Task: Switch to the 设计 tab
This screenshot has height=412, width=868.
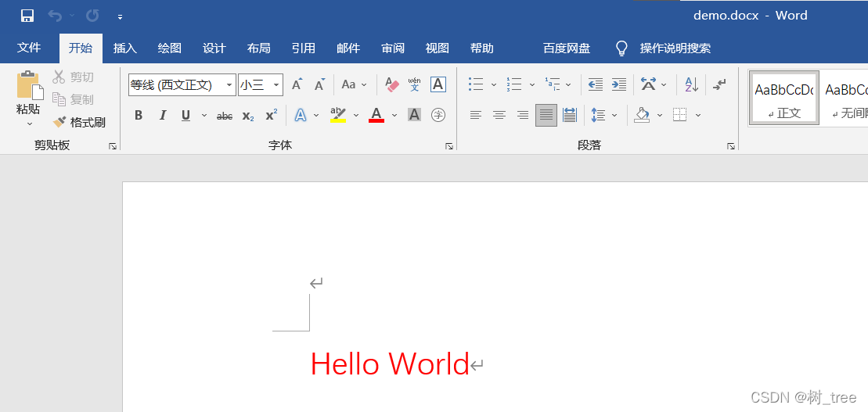Action: point(214,48)
